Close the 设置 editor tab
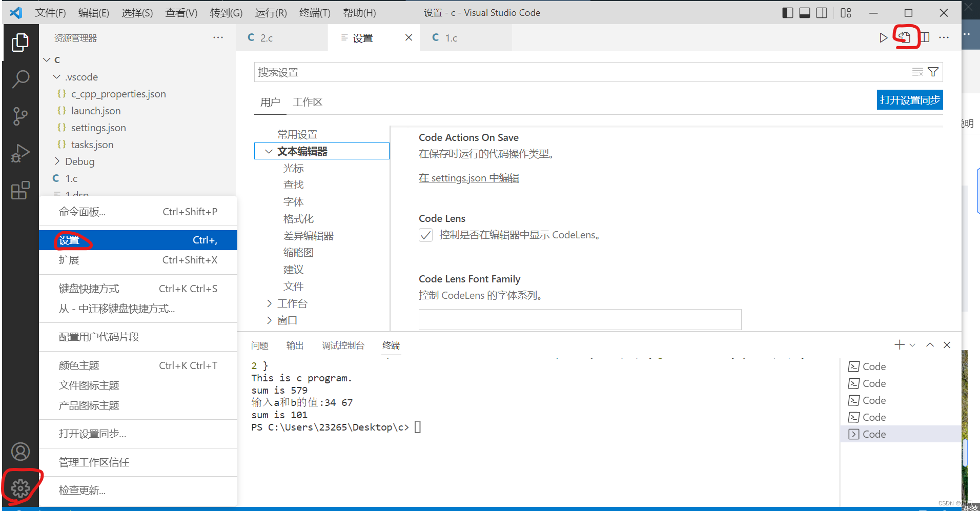Screen dimensions: 980x511 pos(409,37)
